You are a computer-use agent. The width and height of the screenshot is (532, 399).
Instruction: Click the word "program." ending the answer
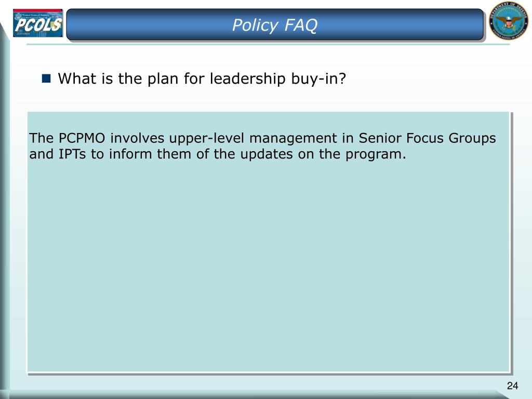point(376,155)
